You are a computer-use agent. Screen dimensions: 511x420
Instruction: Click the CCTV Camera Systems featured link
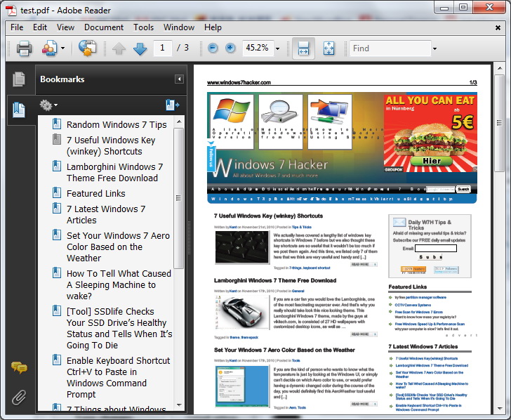click(413, 305)
